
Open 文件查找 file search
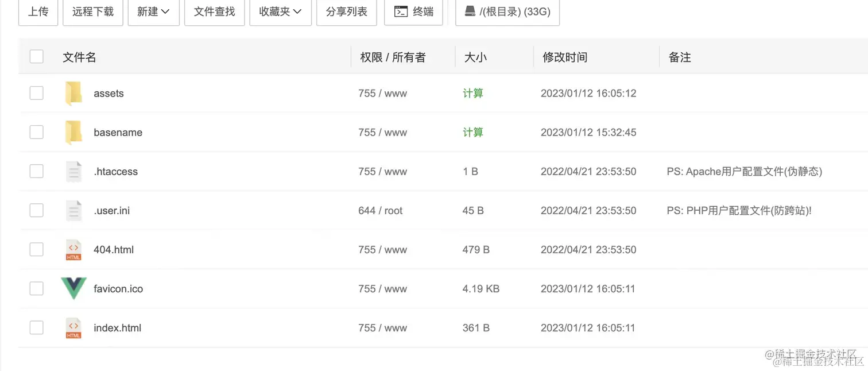[x=215, y=11]
